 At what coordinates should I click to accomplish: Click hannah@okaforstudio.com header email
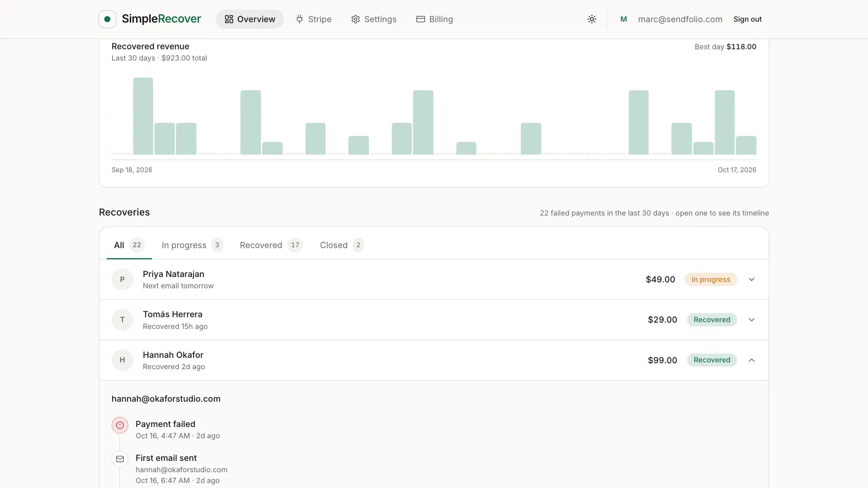[166, 399]
